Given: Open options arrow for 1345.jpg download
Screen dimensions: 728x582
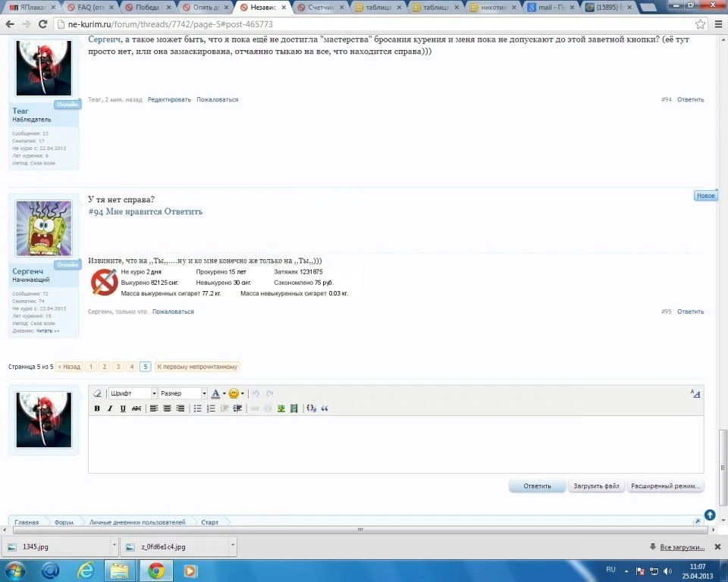Looking at the screenshot, I should pyautogui.click(x=115, y=546).
